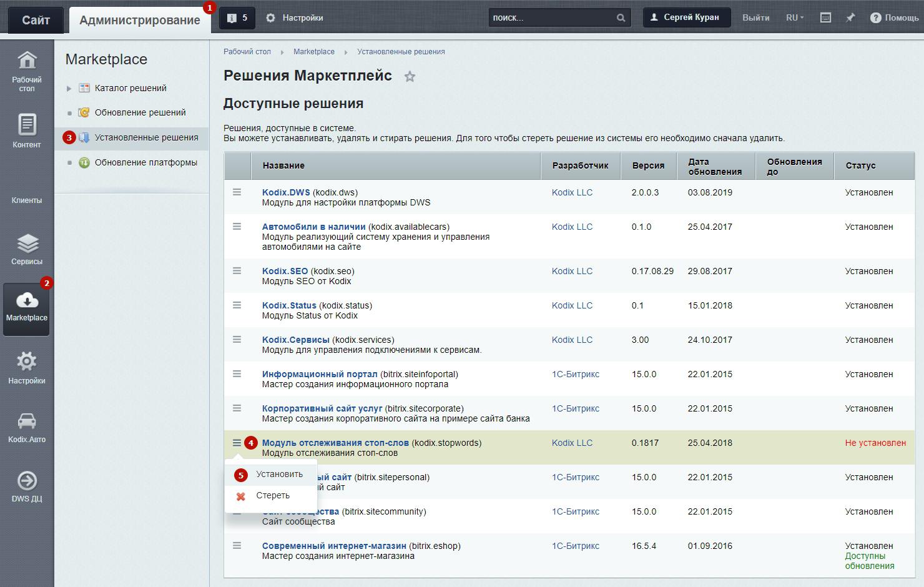Open row menu for Современный интернет-магазин
The image size is (924, 587).
pyautogui.click(x=237, y=546)
